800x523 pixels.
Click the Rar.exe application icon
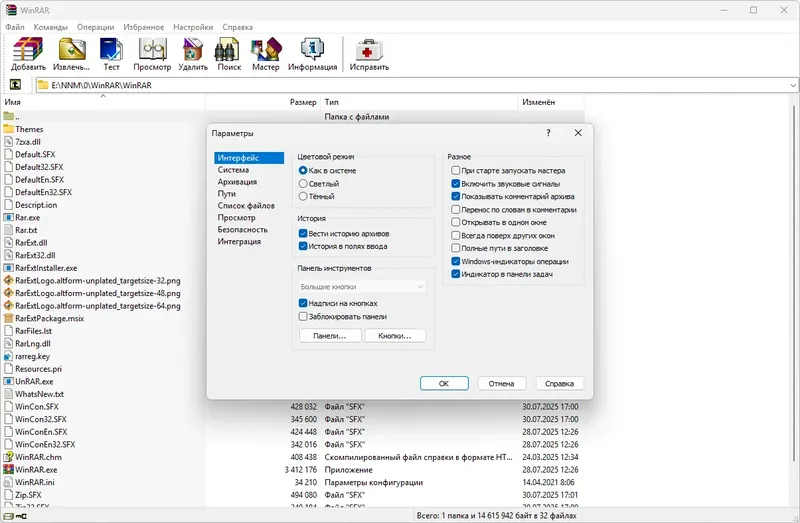[x=8, y=217]
